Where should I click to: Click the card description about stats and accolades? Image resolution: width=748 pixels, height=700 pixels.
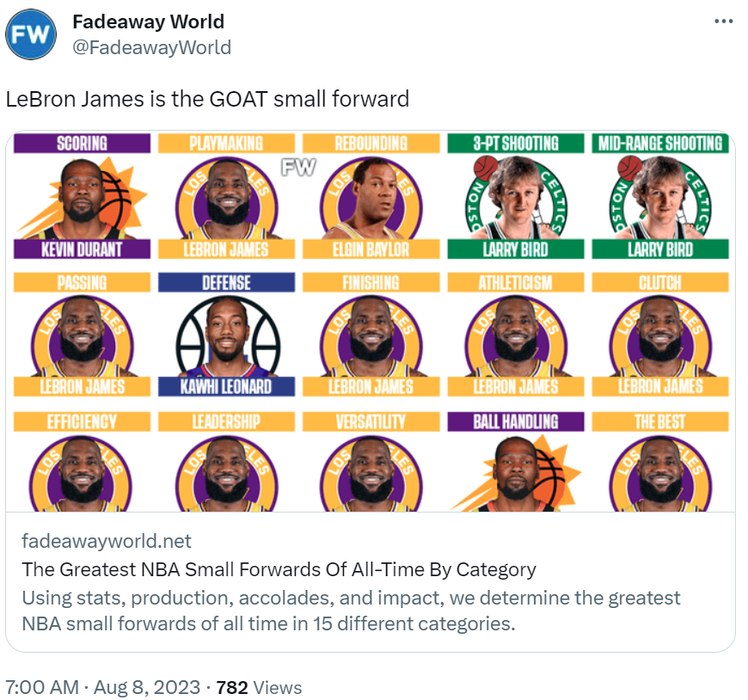coord(351,610)
